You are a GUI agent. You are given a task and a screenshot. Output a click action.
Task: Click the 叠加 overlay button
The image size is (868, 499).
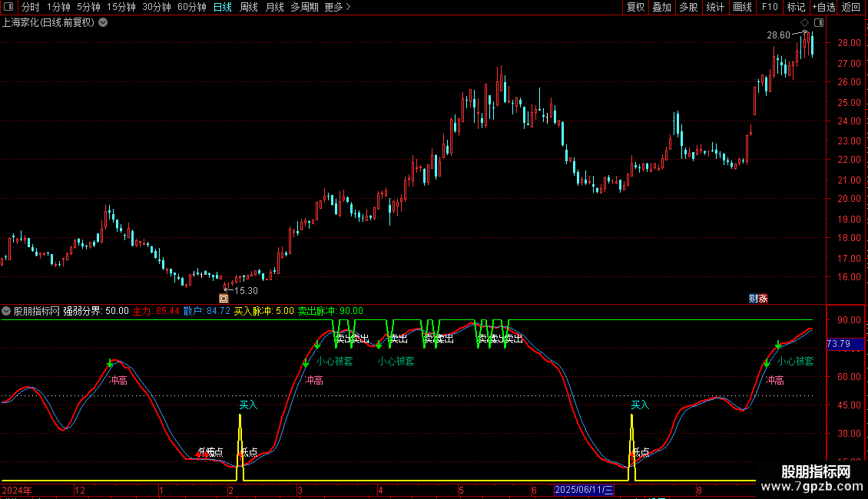661,7
